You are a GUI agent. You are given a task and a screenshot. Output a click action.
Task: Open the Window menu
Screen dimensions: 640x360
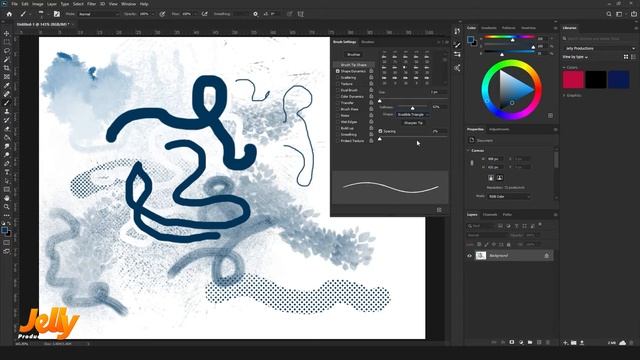point(128,4)
